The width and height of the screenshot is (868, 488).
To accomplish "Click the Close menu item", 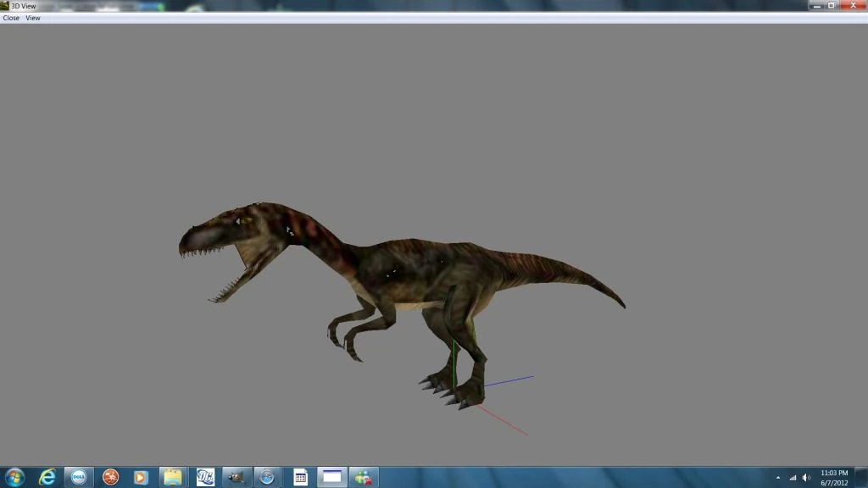I will pyautogui.click(x=10, y=17).
